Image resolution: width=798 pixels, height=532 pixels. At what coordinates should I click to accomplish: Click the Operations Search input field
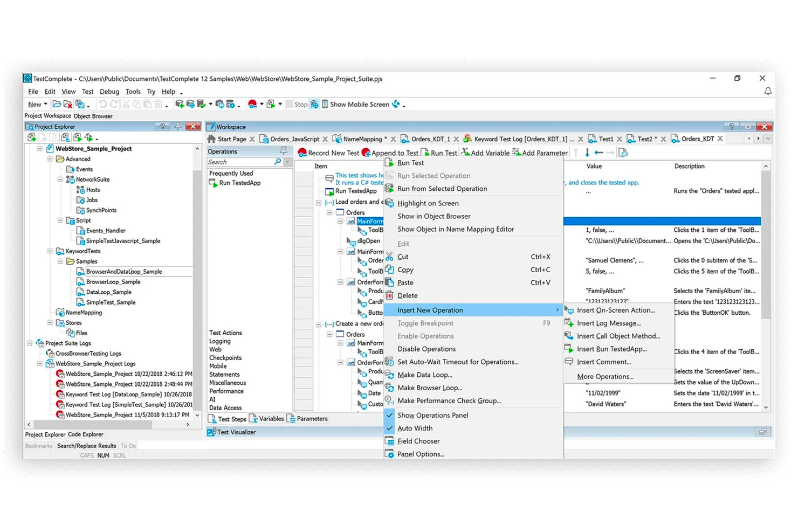(240, 162)
